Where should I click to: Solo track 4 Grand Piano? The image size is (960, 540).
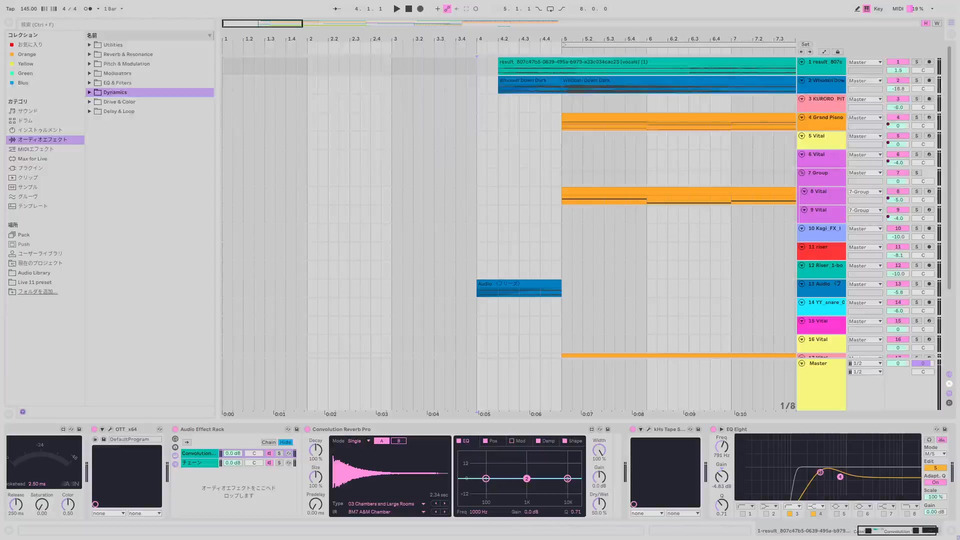pyautogui.click(x=916, y=117)
